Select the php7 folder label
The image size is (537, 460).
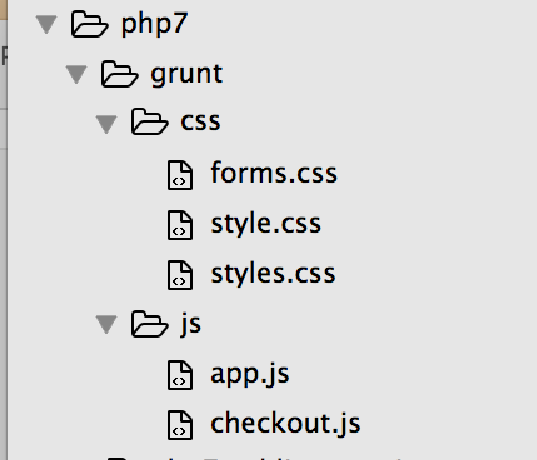coord(154,25)
